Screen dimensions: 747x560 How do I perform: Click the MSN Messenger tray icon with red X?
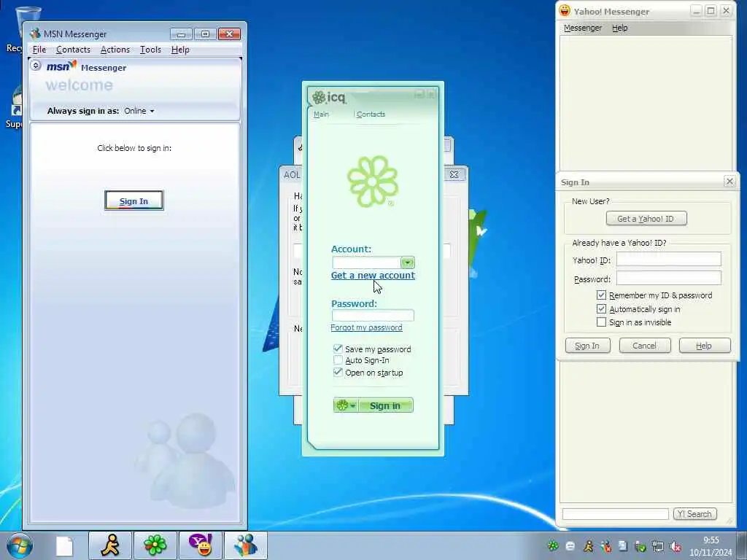(x=606, y=546)
